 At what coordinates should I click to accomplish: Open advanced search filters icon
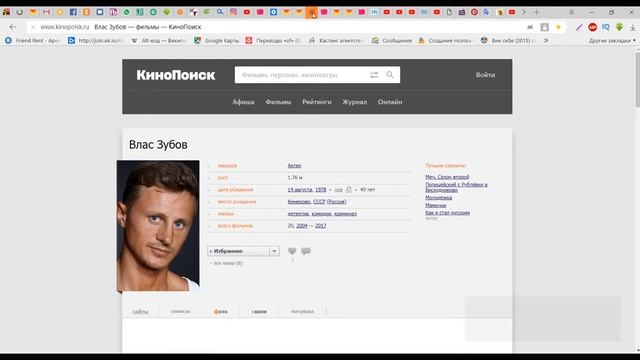(374, 75)
